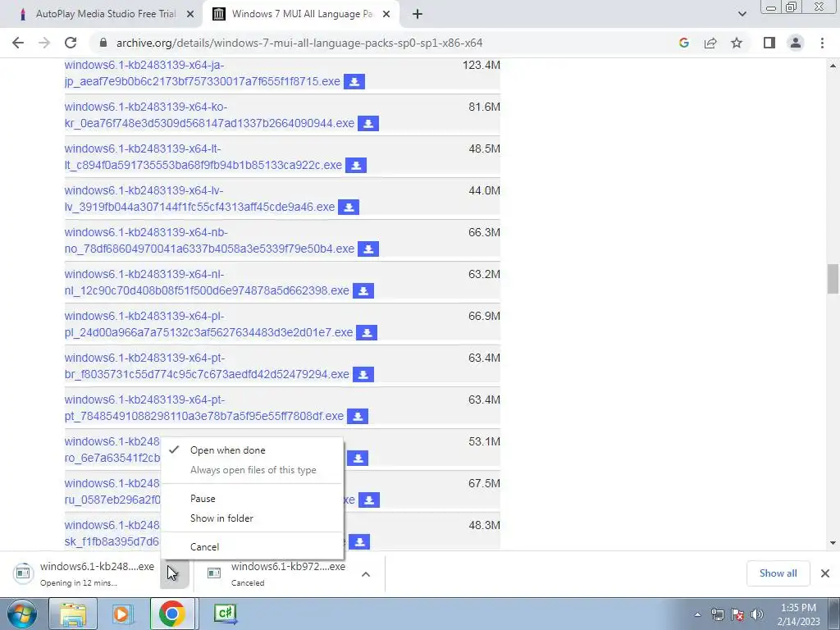Image resolution: width=840 pixels, height=630 pixels.
Task: Close the AutoPlay Media Studio tab
Action: 190,15
